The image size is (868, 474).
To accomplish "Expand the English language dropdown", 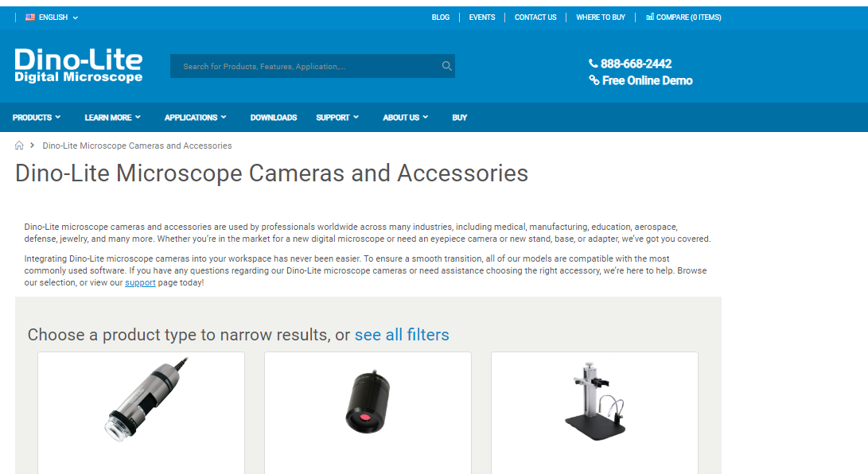I will [52, 17].
